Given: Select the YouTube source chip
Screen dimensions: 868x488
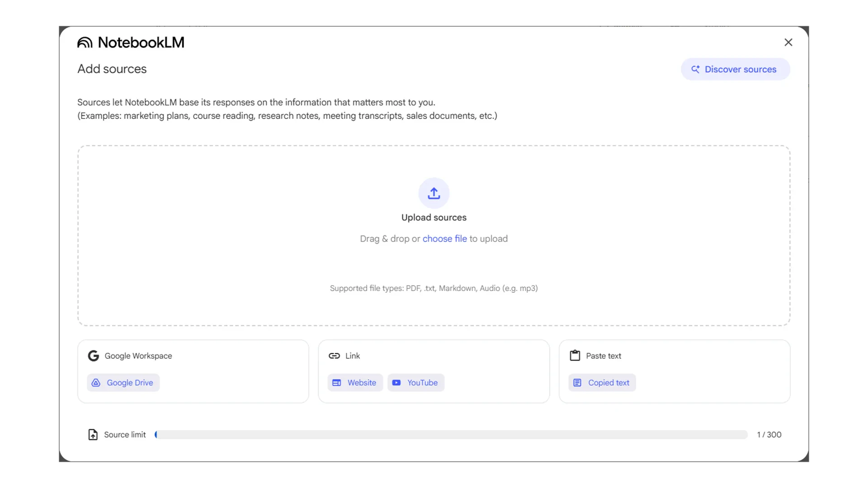Looking at the screenshot, I should tap(415, 382).
